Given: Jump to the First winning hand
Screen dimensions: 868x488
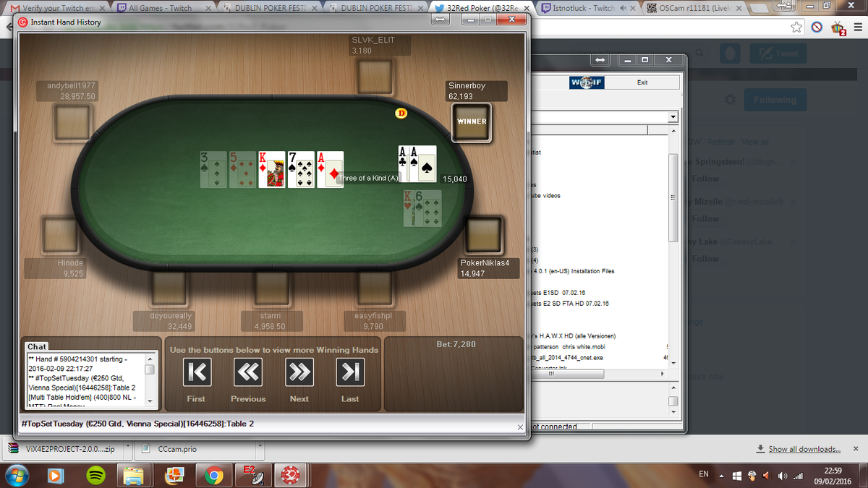Looking at the screenshot, I should click(197, 372).
